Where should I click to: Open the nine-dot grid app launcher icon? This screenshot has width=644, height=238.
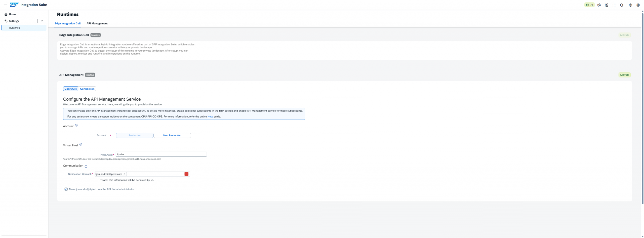coord(614,5)
